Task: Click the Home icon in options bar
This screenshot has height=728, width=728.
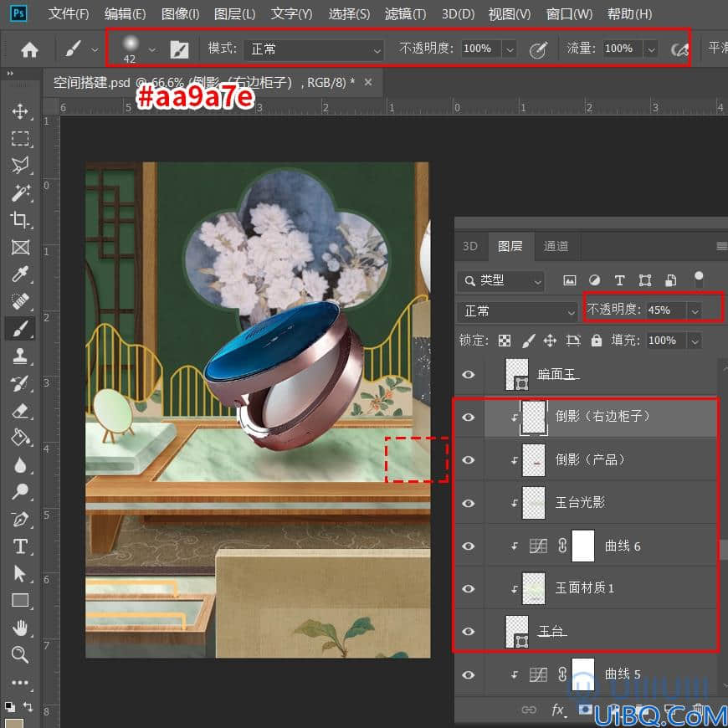Action: point(29,49)
